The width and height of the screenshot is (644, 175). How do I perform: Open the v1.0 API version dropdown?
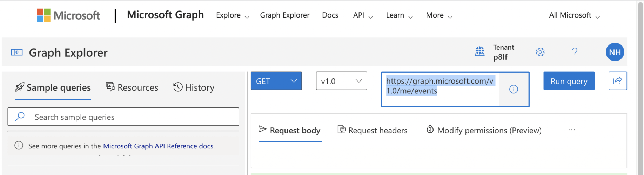pos(341,81)
